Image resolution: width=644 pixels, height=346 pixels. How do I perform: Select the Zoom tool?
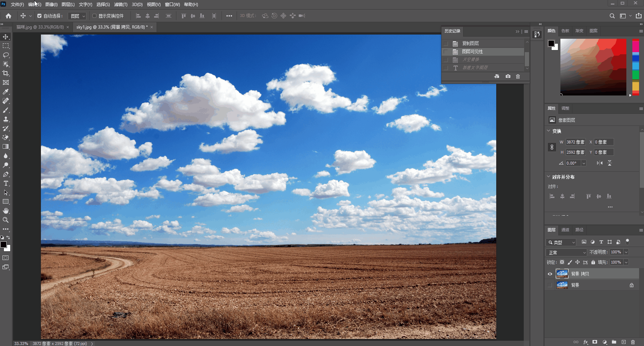point(6,220)
